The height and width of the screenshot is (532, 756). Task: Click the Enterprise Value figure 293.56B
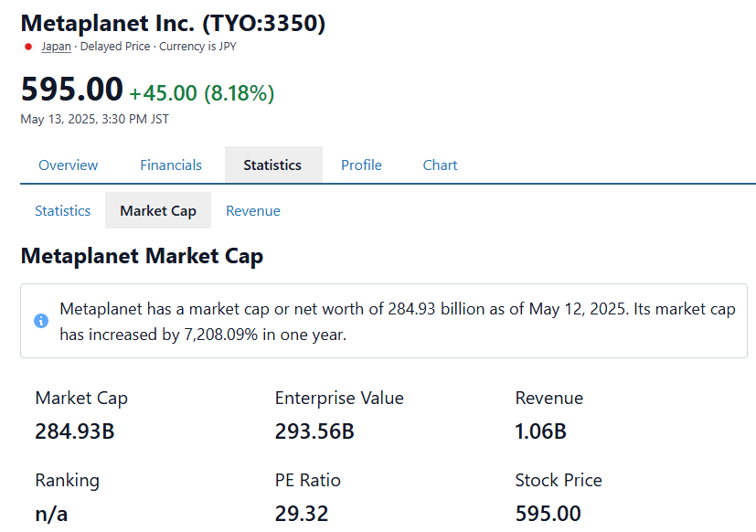[x=314, y=431]
